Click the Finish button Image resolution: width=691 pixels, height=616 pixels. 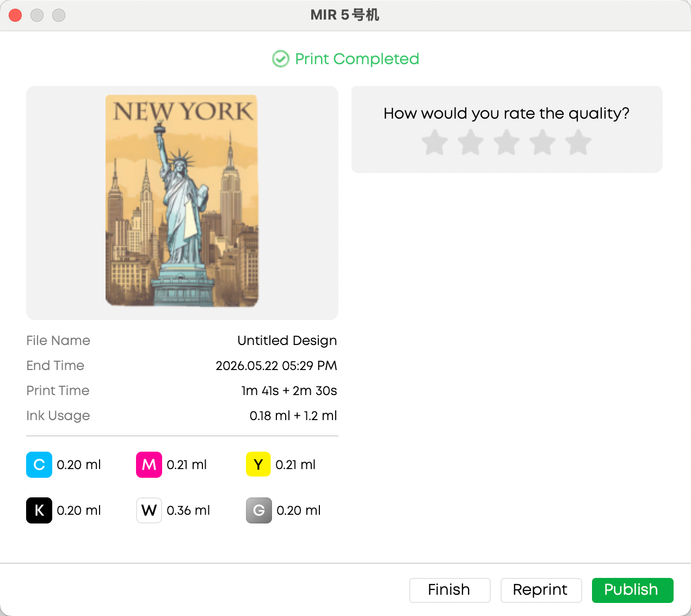(x=449, y=590)
